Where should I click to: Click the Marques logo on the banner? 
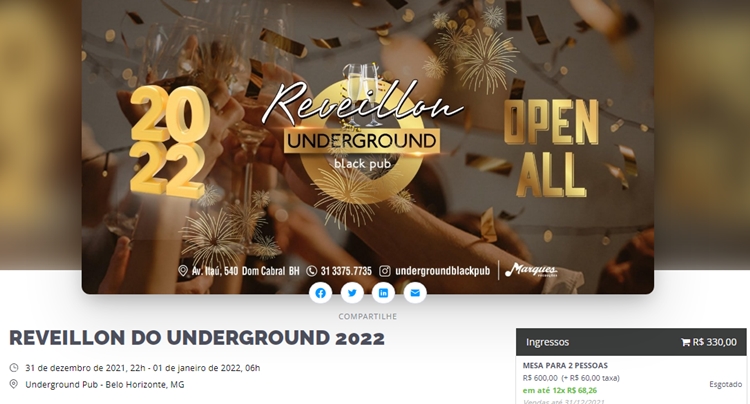pos(531,270)
